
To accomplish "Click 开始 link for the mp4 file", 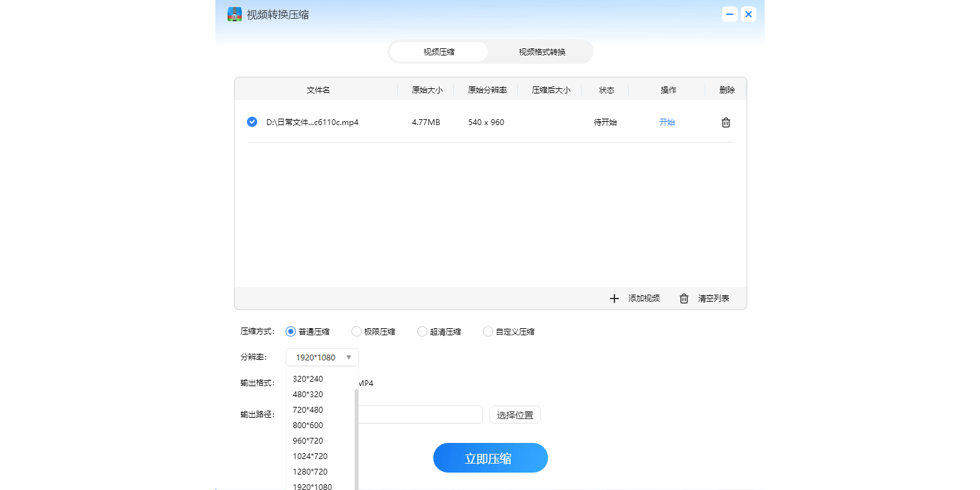I will tap(667, 122).
